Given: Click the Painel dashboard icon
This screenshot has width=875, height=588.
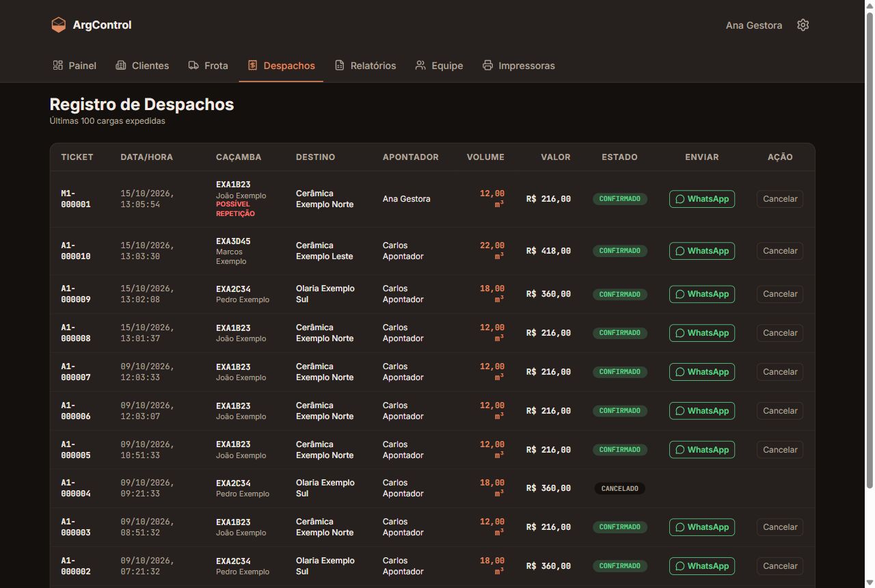Looking at the screenshot, I should point(58,66).
